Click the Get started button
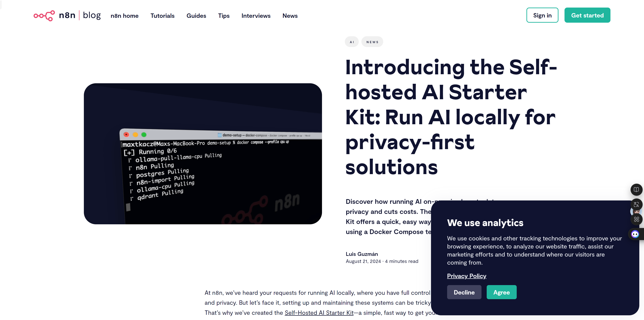The image size is (644, 320). click(587, 15)
